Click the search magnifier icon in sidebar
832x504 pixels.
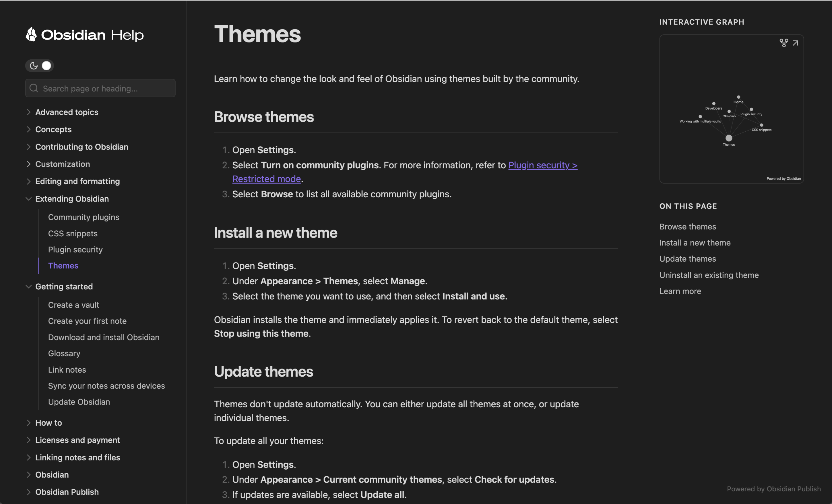pyautogui.click(x=34, y=89)
